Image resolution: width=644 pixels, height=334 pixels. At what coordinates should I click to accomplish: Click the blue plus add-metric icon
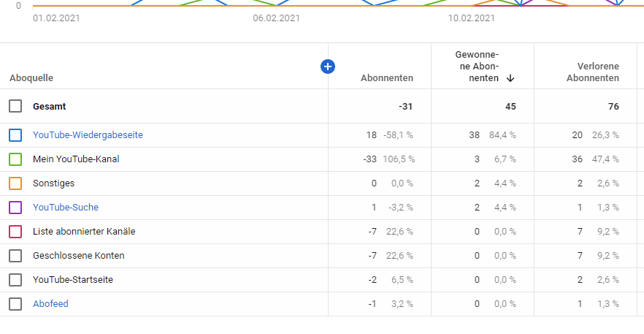coord(328,67)
